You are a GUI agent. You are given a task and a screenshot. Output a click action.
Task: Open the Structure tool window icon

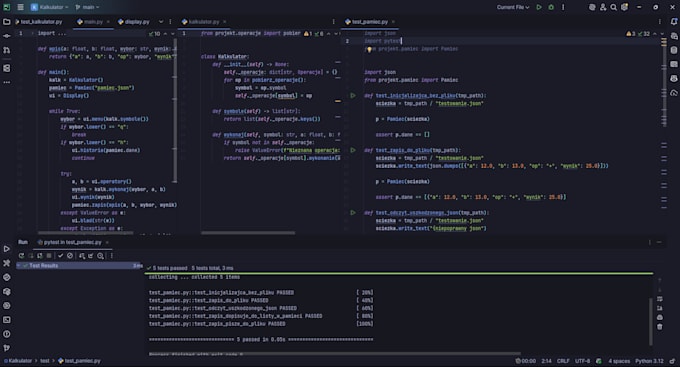click(7, 68)
